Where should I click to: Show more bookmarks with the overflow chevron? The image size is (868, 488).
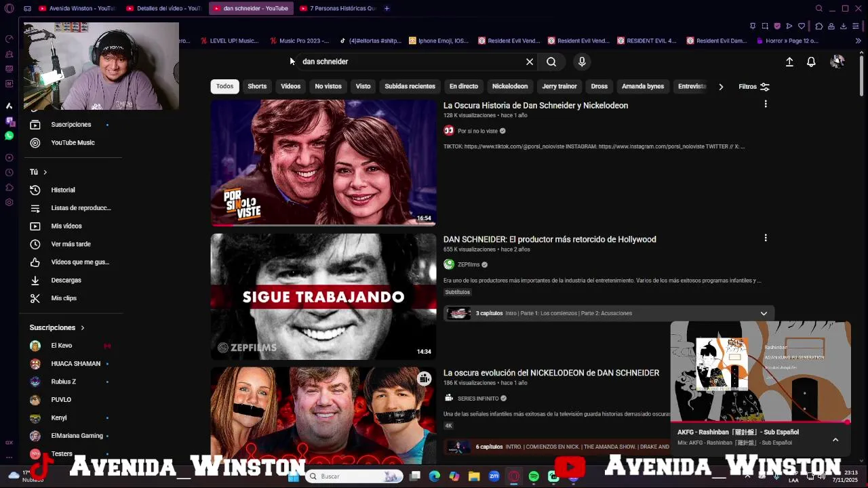[x=858, y=41]
